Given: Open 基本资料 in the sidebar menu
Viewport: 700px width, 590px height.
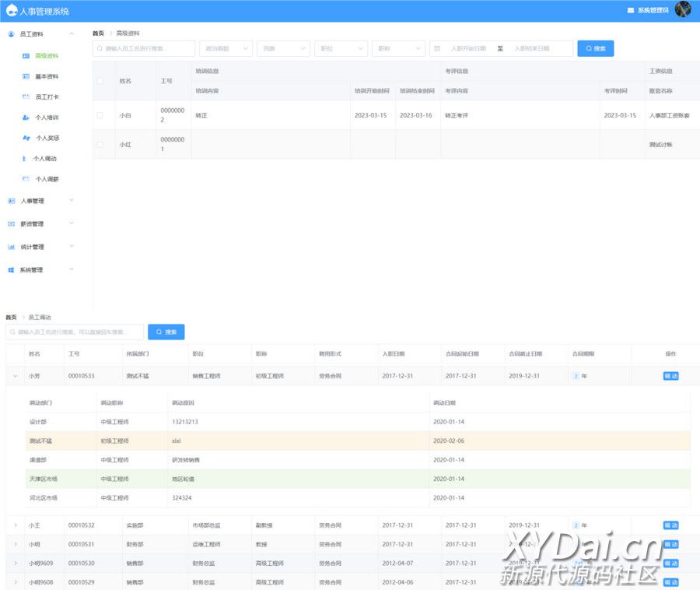Looking at the screenshot, I should (x=47, y=76).
